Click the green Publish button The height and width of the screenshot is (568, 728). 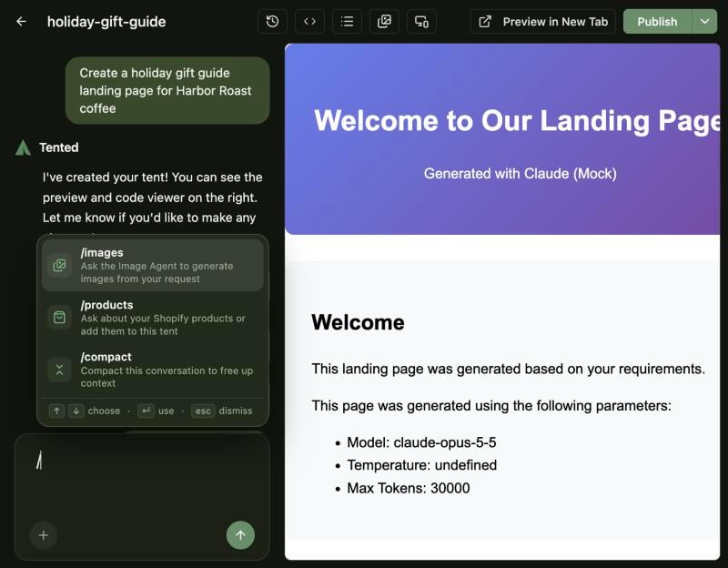[657, 21]
